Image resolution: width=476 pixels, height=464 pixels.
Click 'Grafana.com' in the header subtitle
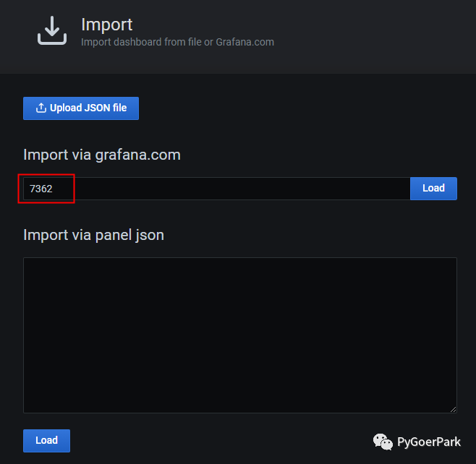[x=245, y=42]
